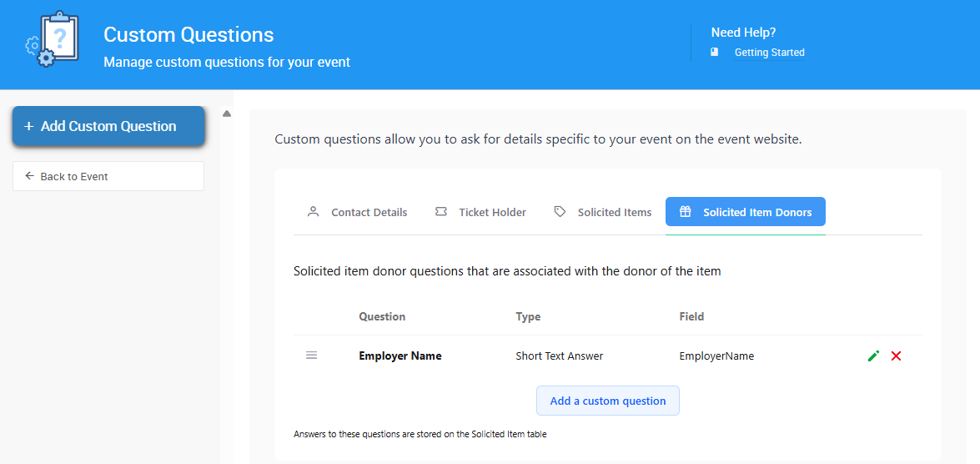Image resolution: width=980 pixels, height=464 pixels.
Task: Click the ticket icon on Ticket Holder tab
Action: (440, 212)
